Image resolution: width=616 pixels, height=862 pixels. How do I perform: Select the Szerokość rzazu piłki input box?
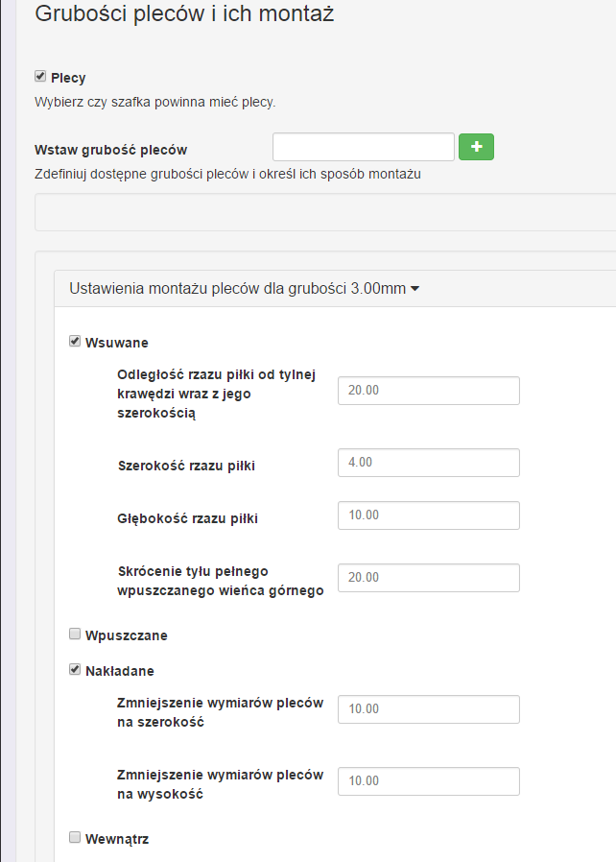point(428,463)
